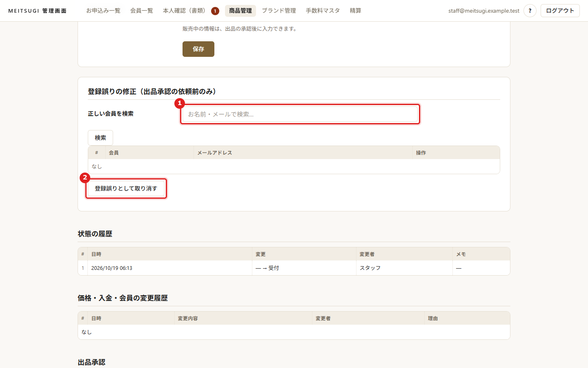Open ブランド管理 menu item
588x368 pixels.
(279, 11)
